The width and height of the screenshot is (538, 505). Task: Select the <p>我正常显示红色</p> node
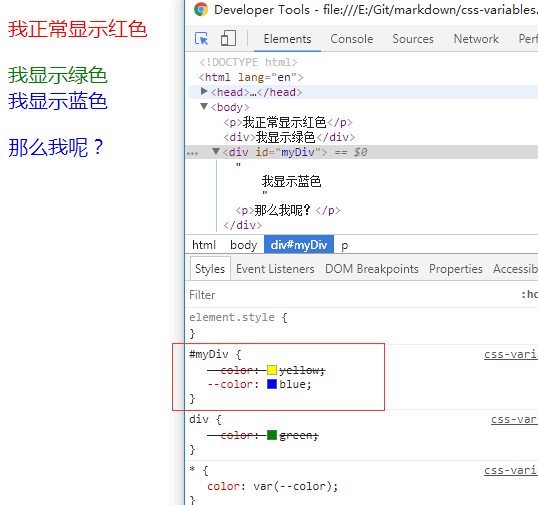(x=288, y=122)
